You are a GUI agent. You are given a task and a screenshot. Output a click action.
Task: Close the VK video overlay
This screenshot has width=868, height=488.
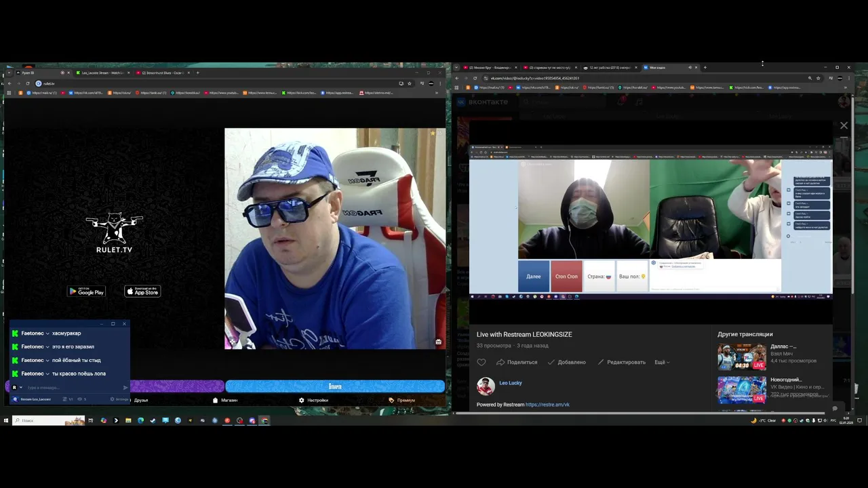844,125
